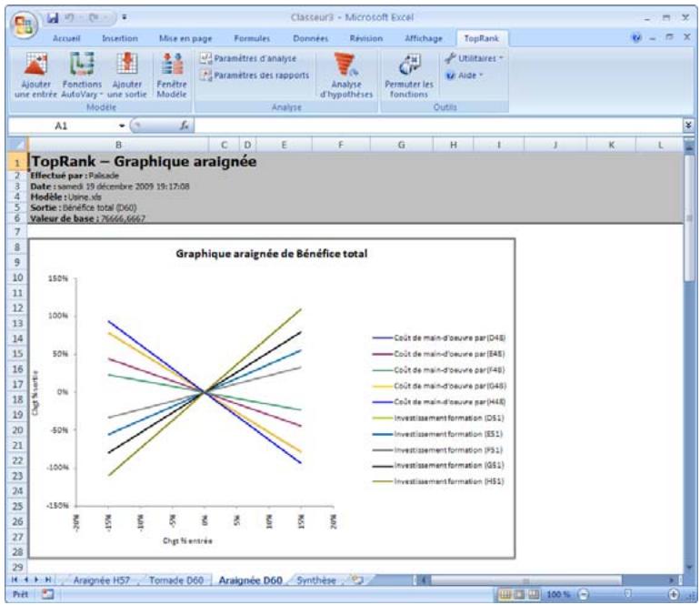The width and height of the screenshot is (700, 605).
Task: Open Mise en page tab
Action: [185, 38]
